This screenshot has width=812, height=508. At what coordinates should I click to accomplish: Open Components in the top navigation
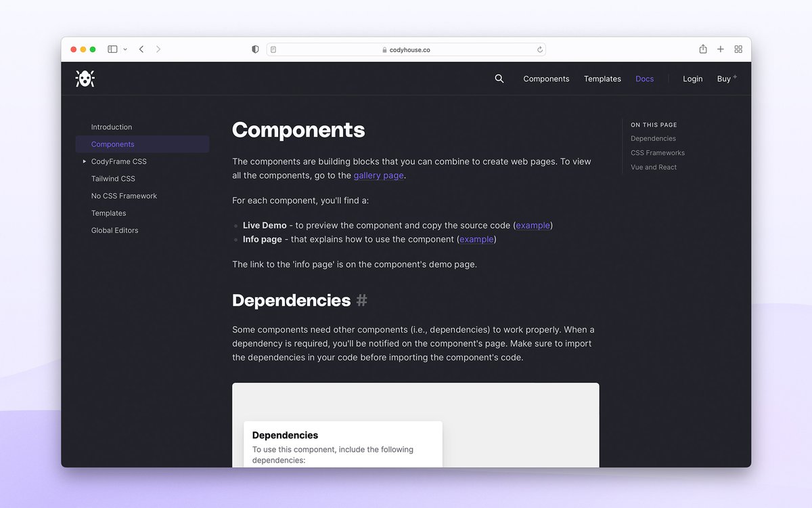click(546, 79)
